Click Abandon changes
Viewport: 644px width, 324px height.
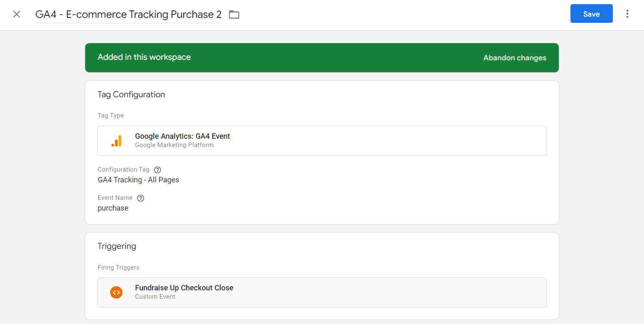[515, 58]
